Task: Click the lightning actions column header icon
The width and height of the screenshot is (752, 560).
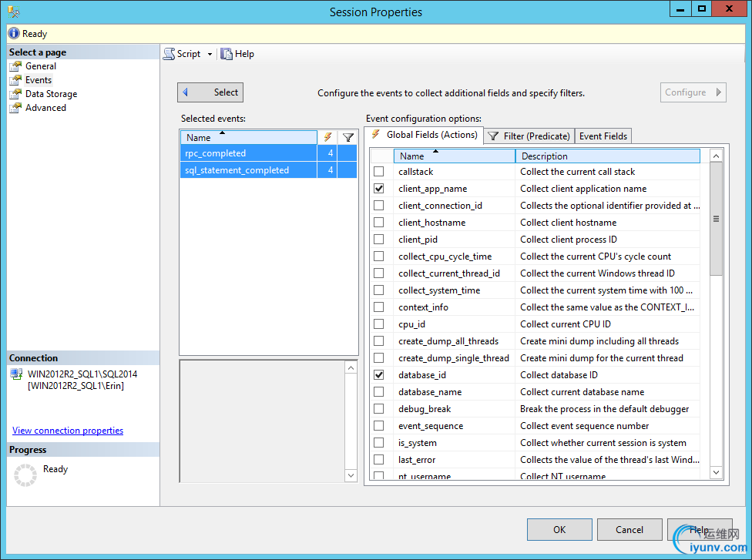Action: [327, 138]
